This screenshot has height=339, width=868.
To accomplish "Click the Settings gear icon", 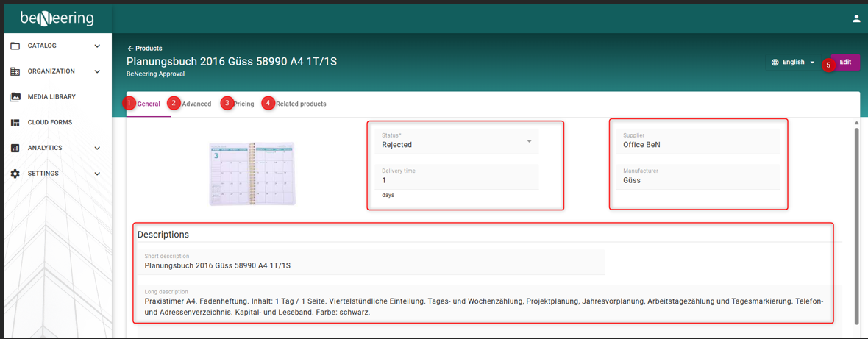I will tap(15, 174).
